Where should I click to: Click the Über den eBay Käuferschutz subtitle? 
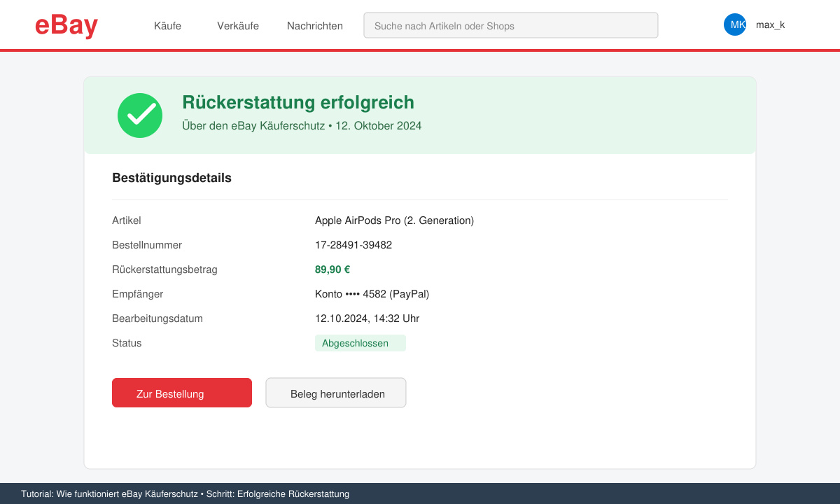(302, 126)
